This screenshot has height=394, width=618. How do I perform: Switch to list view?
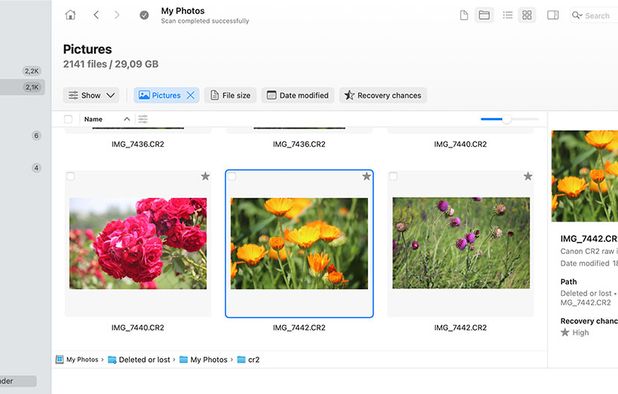(507, 15)
